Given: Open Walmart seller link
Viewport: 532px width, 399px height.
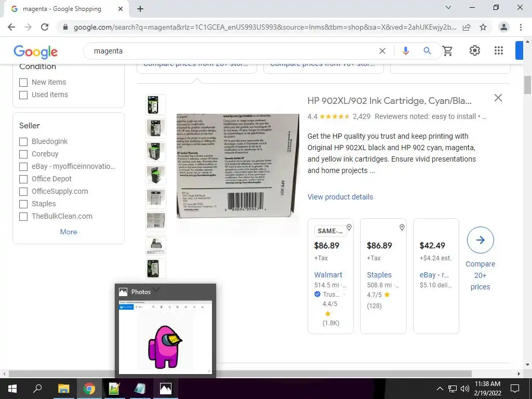Looking at the screenshot, I should pos(328,275).
